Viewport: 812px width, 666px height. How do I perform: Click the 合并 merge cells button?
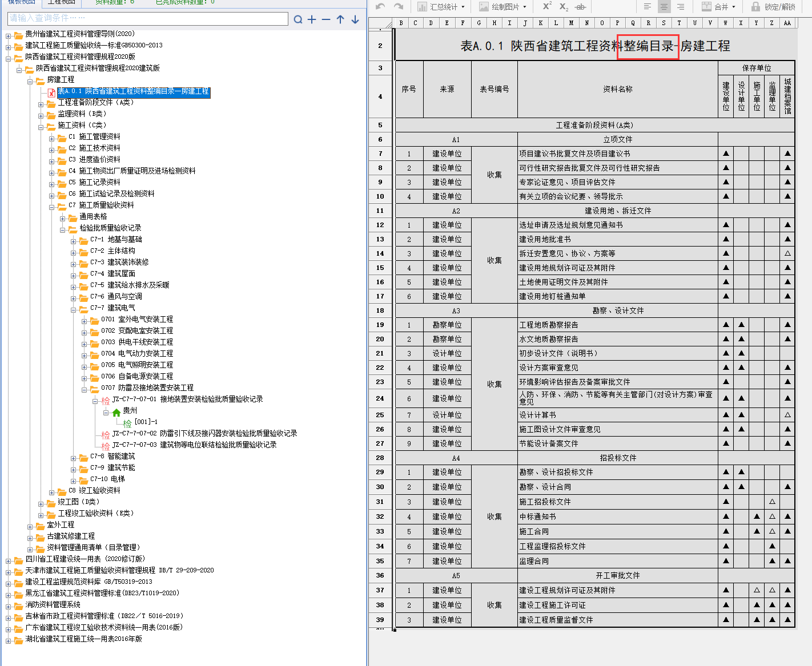tap(715, 7)
